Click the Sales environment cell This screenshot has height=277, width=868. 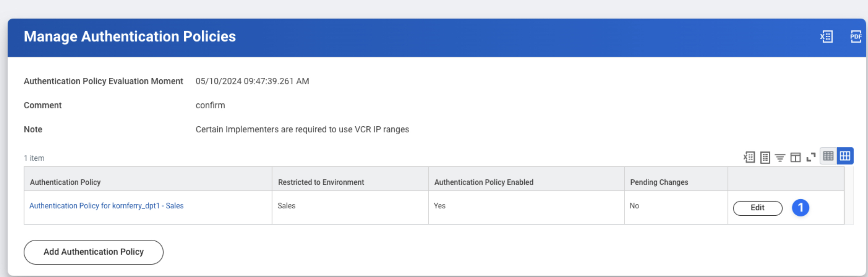(x=287, y=206)
